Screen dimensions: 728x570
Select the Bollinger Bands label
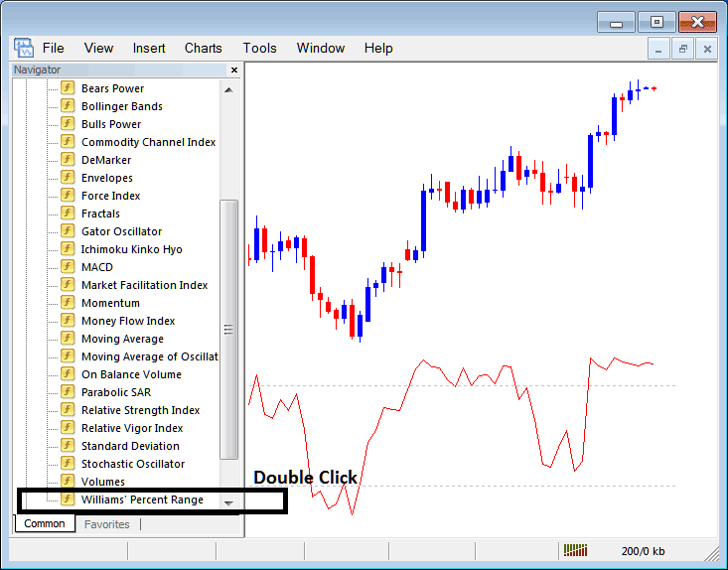(122, 106)
